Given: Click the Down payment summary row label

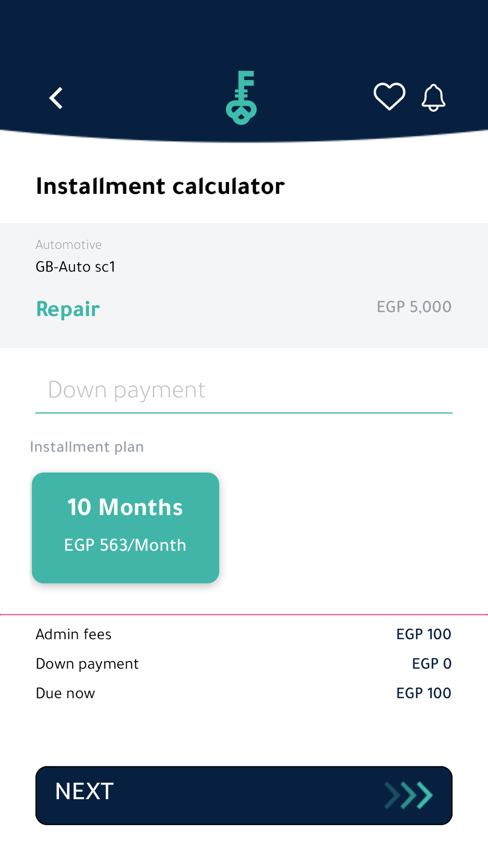Looking at the screenshot, I should pyautogui.click(x=87, y=664).
